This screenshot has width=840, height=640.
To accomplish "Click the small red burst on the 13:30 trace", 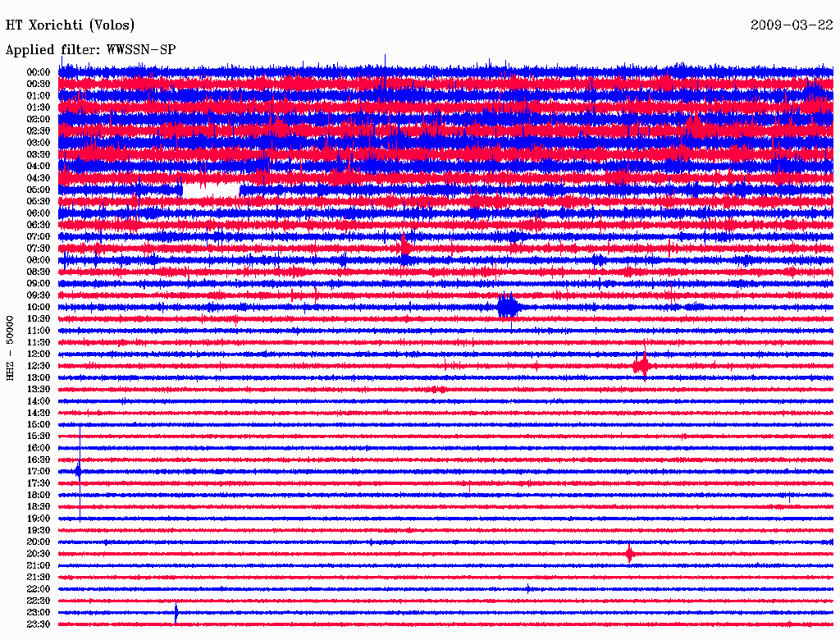I will pos(439,390).
